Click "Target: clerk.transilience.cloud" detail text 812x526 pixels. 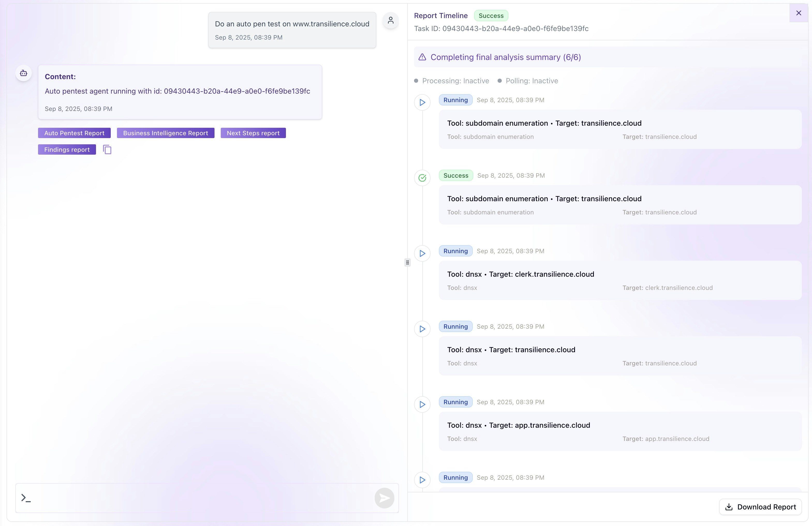(667, 288)
